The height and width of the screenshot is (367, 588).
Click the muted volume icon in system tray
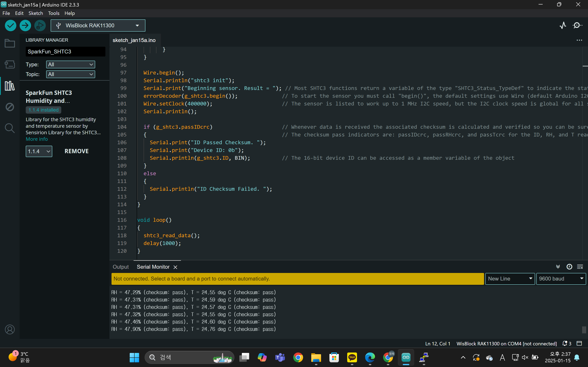point(525,357)
